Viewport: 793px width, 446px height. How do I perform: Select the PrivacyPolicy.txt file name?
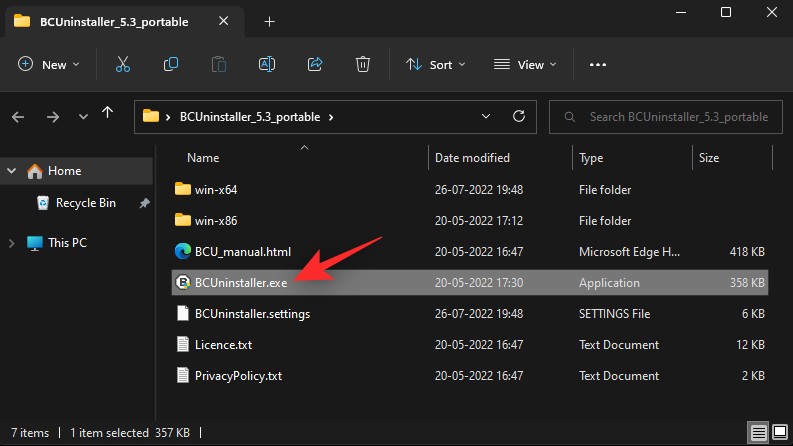click(238, 376)
